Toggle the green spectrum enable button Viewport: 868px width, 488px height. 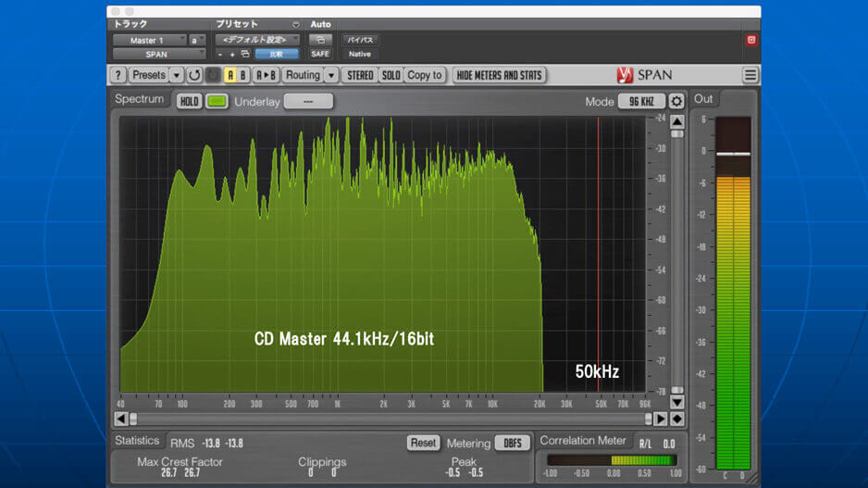(217, 101)
